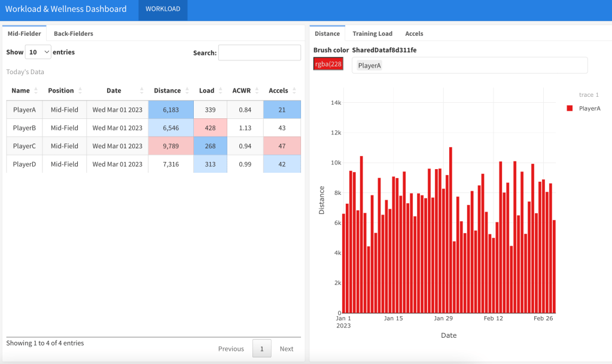Click page 1 pagination button
612x364 pixels.
(261, 348)
